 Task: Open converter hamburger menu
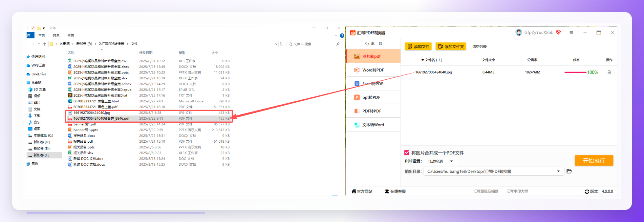coord(571,32)
